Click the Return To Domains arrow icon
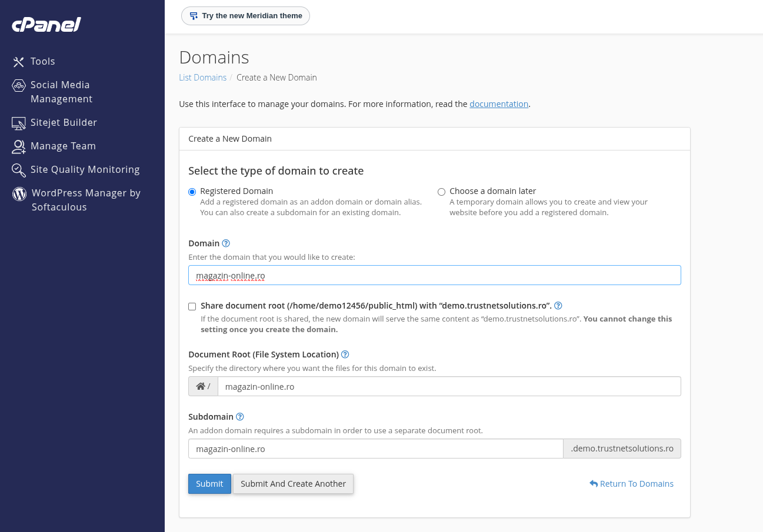Viewport: 763px width, 532px height. 594,484
